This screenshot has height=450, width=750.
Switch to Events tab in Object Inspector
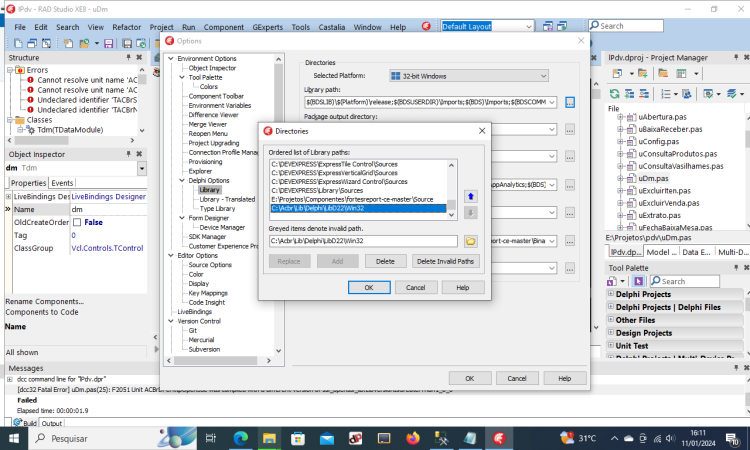(62, 183)
